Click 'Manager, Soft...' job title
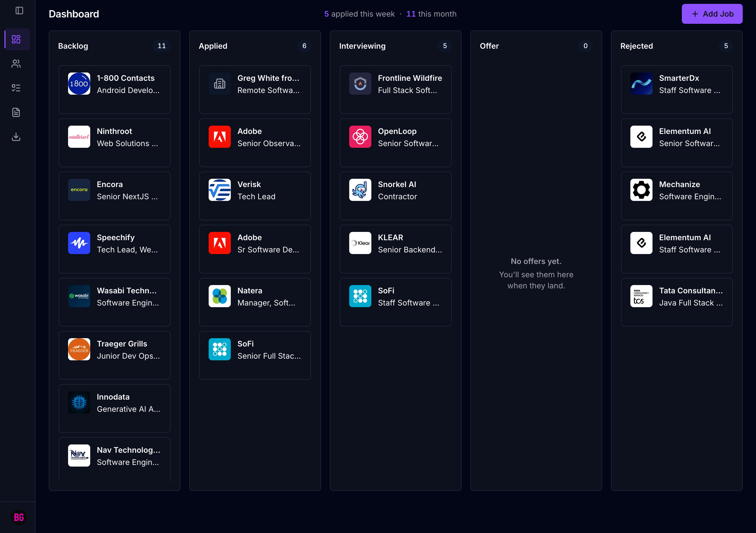The image size is (756, 533). (266, 302)
